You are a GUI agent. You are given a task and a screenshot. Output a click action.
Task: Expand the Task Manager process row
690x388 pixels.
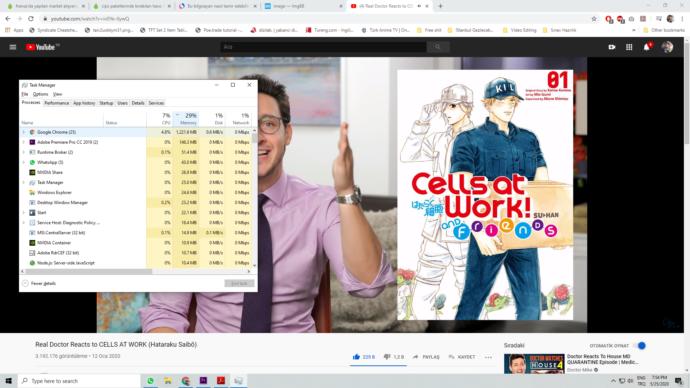pos(24,183)
